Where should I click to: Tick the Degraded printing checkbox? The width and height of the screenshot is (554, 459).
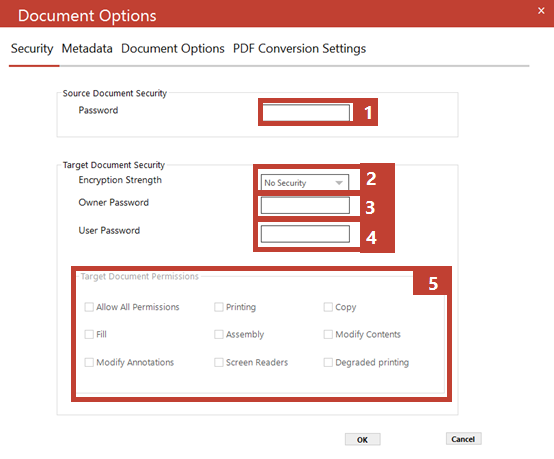(328, 362)
